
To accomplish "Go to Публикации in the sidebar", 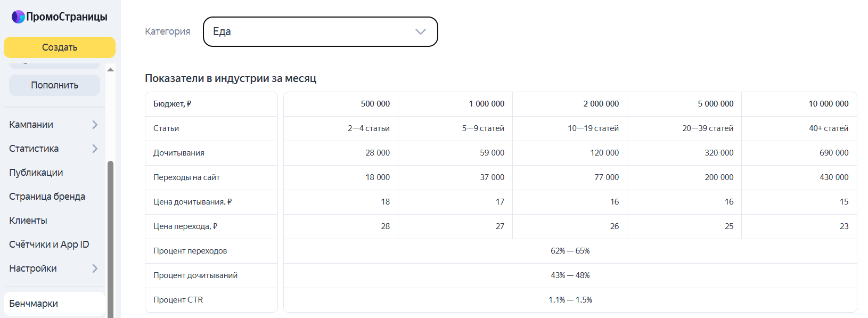I will pos(36,173).
